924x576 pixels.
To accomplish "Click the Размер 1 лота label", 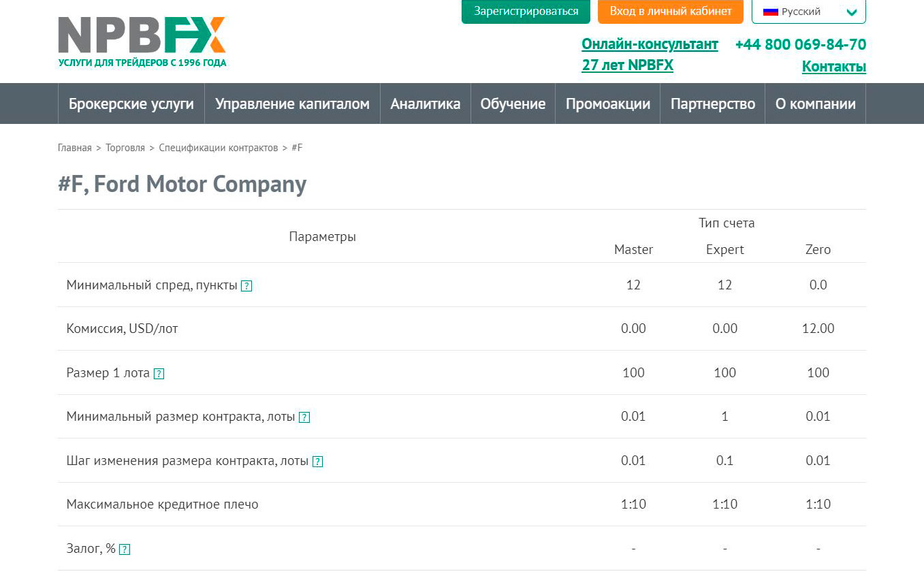I will (108, 373).
